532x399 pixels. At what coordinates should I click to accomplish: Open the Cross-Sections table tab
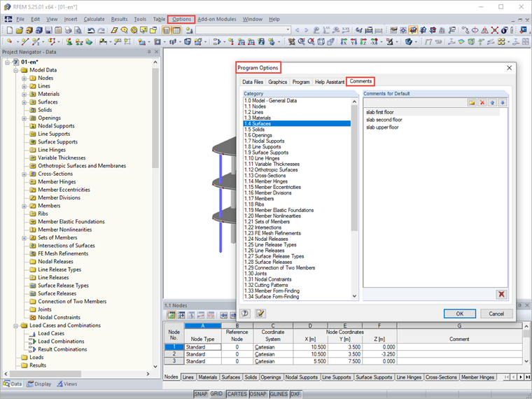441,377
